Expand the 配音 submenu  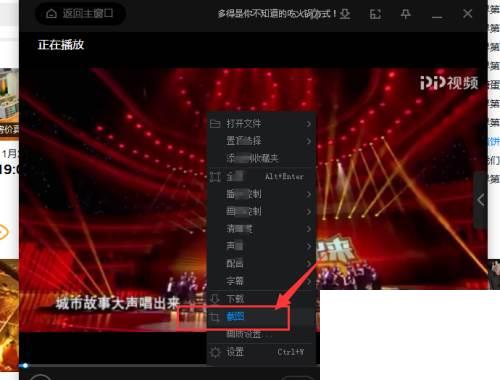point(261,263)
